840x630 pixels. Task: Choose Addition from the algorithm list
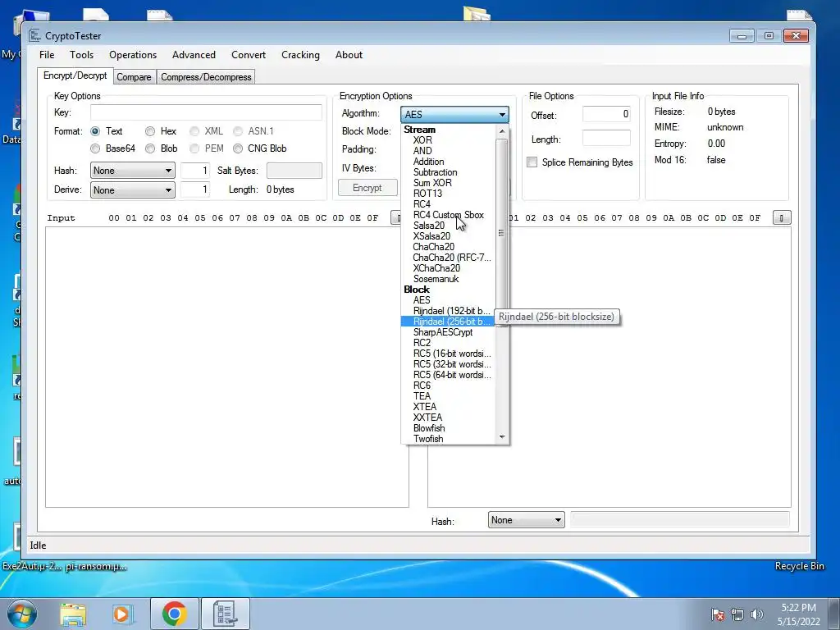(x=428, y=162)
